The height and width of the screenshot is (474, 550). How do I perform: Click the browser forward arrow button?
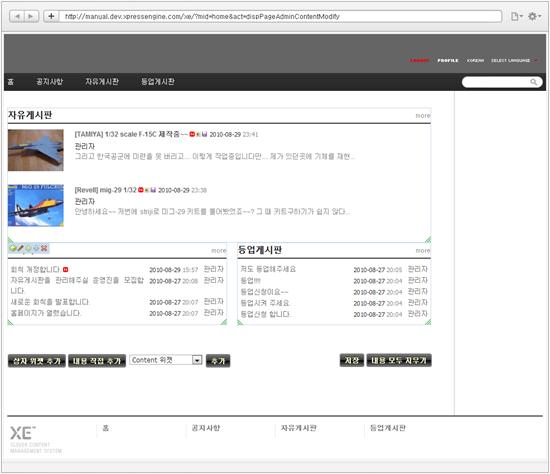[x=31, y=16]
